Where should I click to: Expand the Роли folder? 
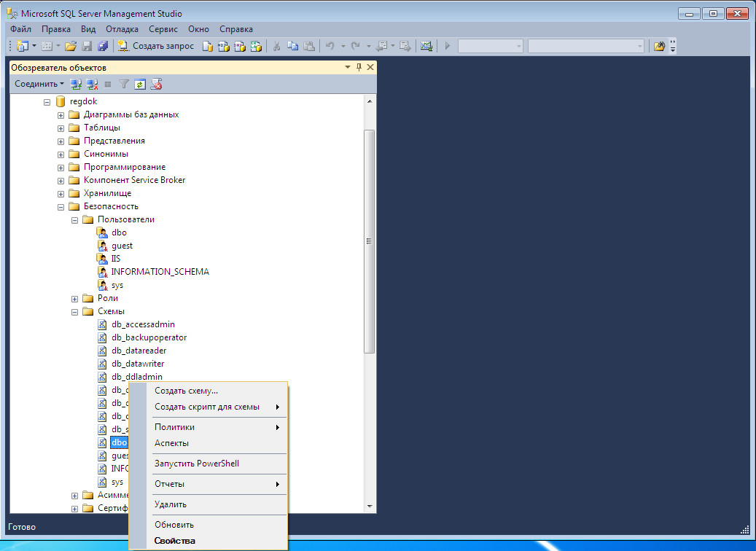75,299
